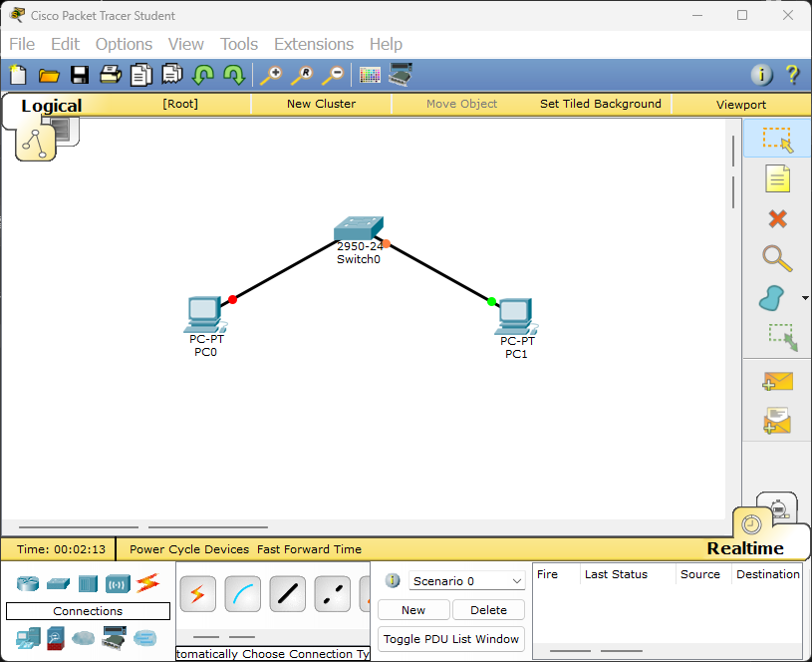Click the Copy toolbar icon
Screen dimensions: 812x662
point(140,75)
